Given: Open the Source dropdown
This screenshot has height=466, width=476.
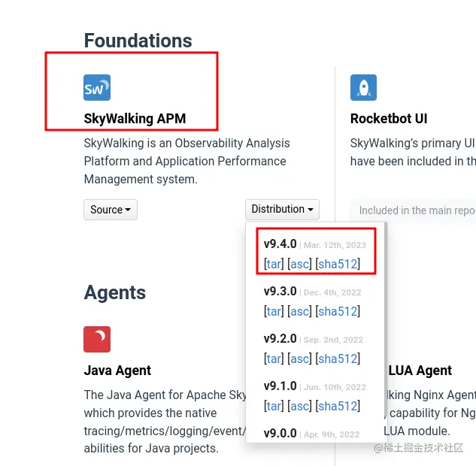Looking at the screenshot, I should [x=111, y=210].
